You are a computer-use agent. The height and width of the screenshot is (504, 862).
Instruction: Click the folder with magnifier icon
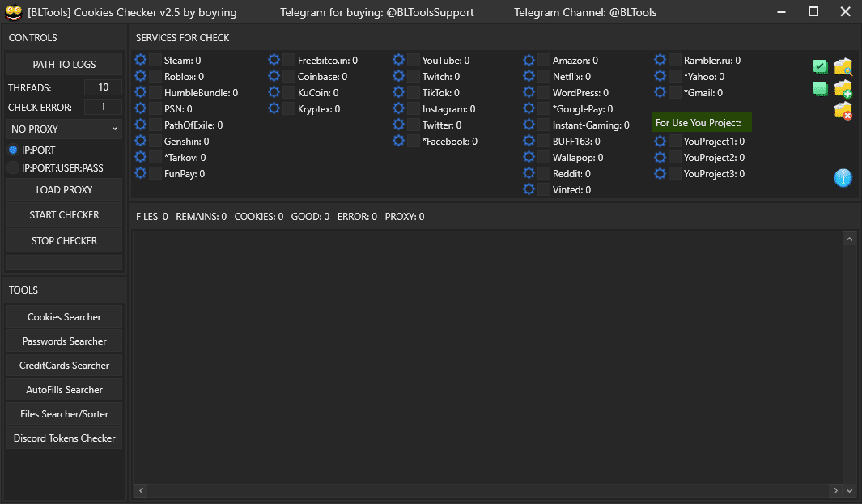click(843, 68)
